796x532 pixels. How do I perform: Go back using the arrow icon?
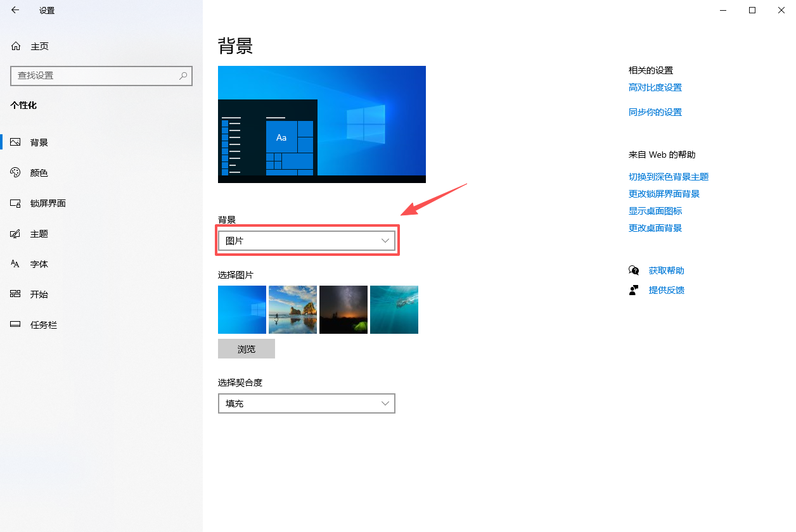click(15, 10)
